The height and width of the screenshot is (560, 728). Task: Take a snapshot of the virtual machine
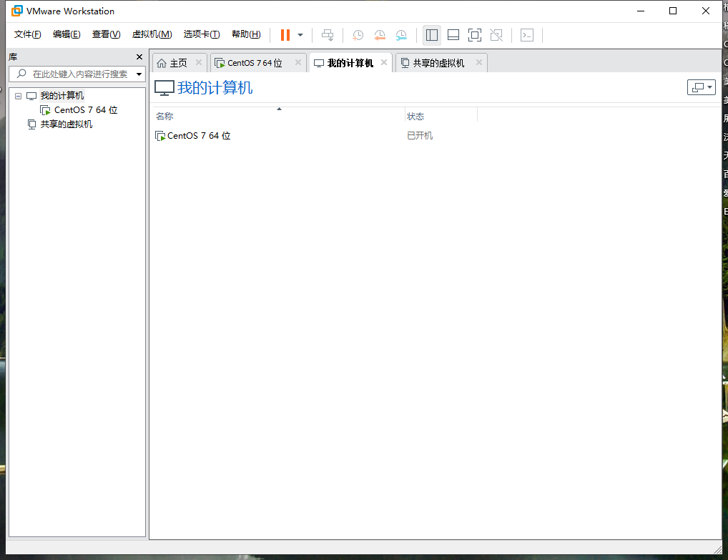click(x=358, y=35)
